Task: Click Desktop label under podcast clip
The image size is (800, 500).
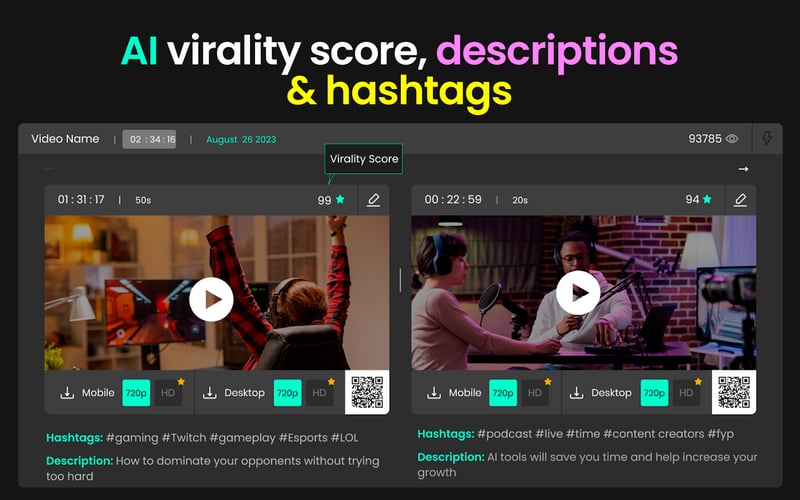Action: (611, 393)
